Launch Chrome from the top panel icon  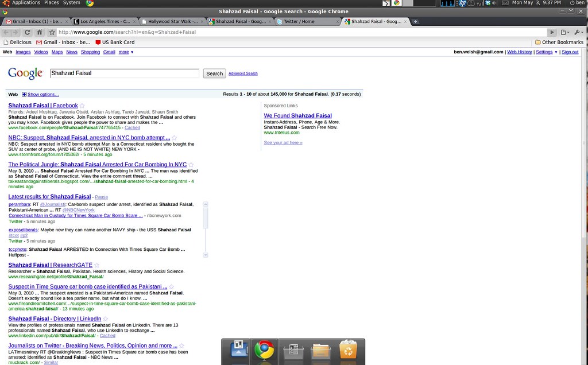[90, 3]
